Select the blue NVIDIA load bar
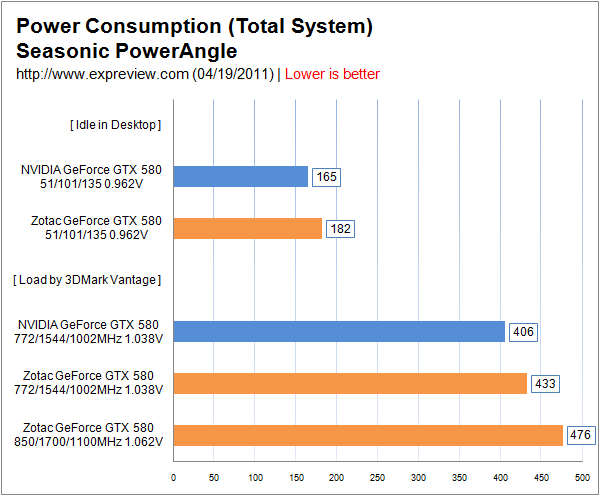Screen dimensions: 600x496 tap(339, 332)
